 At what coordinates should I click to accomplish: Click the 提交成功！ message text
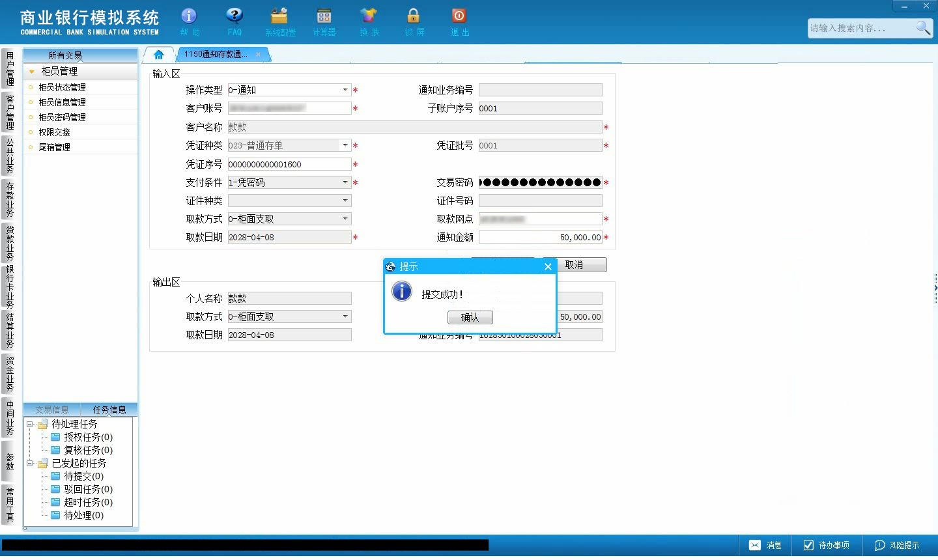442,295
